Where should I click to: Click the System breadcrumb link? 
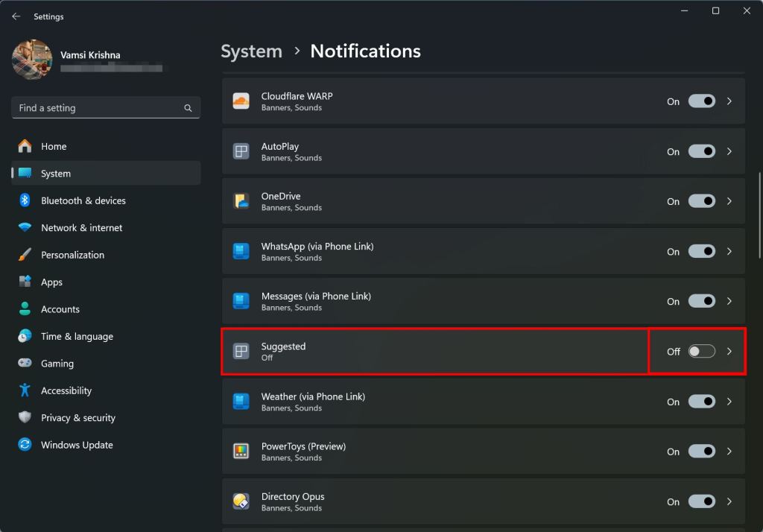click(x=252, y=51)
